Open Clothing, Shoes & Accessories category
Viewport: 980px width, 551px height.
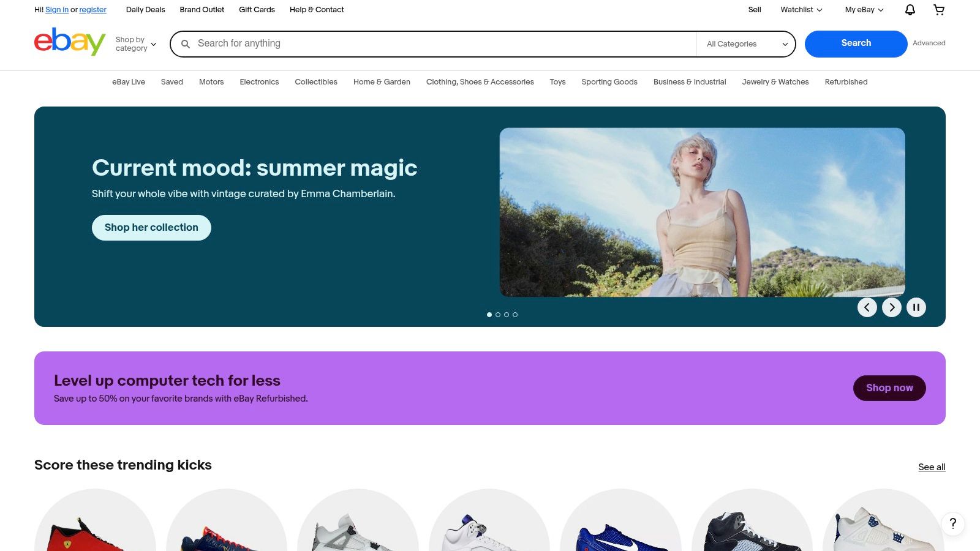point(480,82)
